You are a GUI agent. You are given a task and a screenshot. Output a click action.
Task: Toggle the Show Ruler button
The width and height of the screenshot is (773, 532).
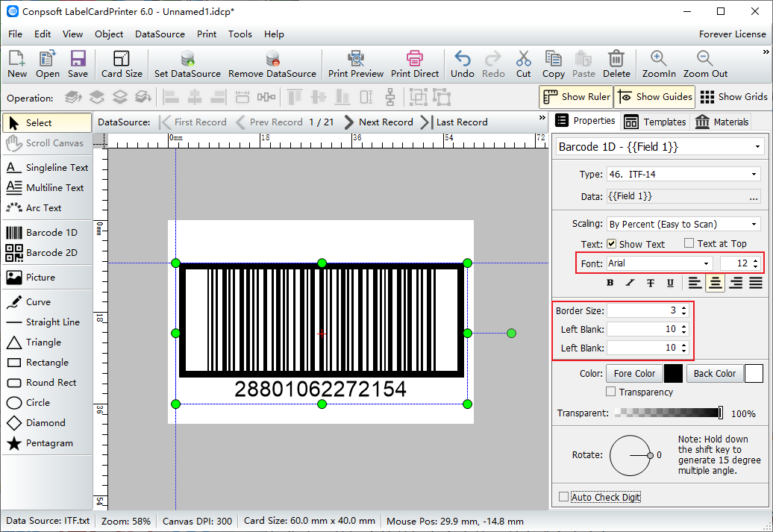point(576,97)
